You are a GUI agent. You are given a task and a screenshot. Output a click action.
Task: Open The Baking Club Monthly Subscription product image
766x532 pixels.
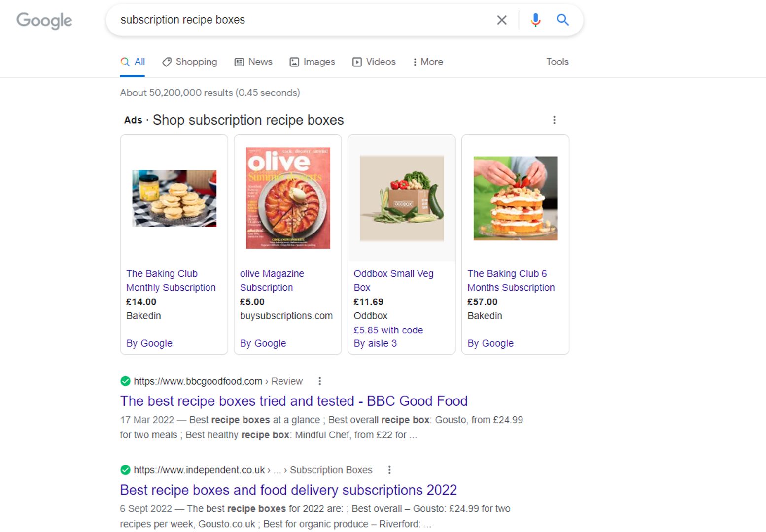pyautogui.click(x=174, y=198)
